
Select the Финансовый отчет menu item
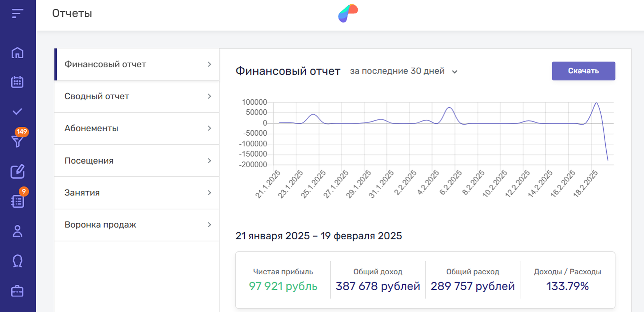137,64
